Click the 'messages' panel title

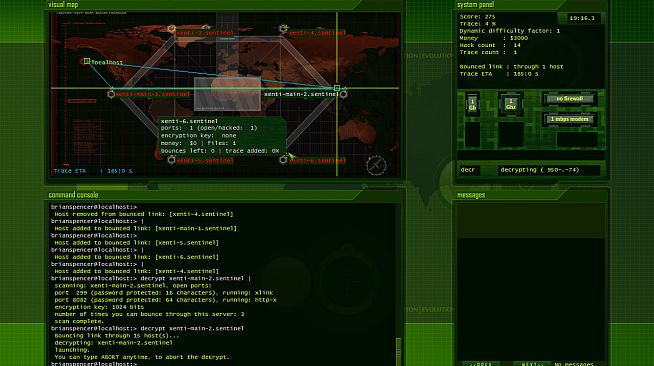(x=471, y=195)
